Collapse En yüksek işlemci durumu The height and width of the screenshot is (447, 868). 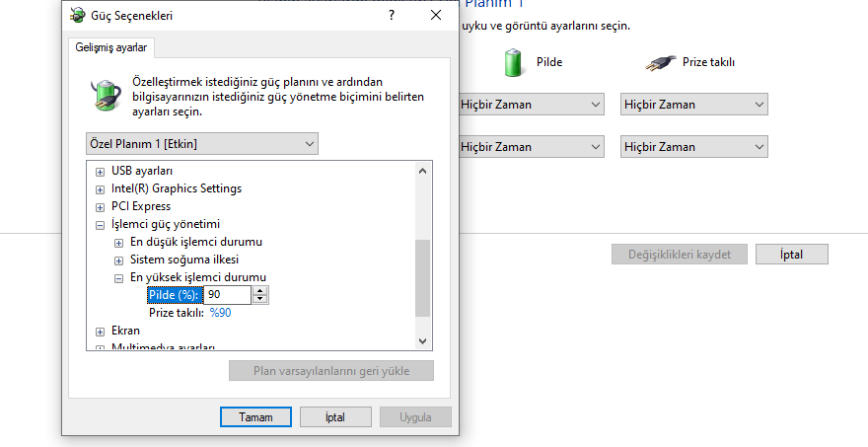coord(118,278)
